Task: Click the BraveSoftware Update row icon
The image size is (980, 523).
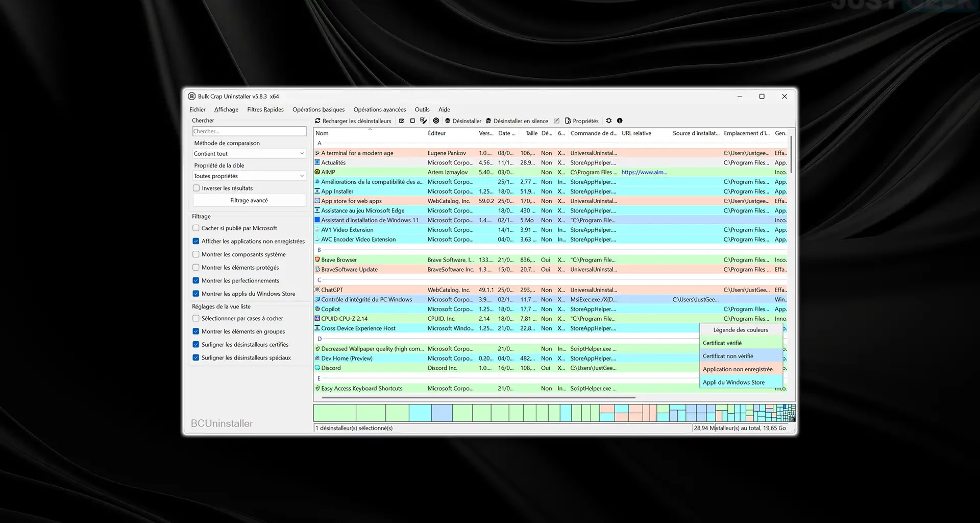Action: tap(317, 269)
